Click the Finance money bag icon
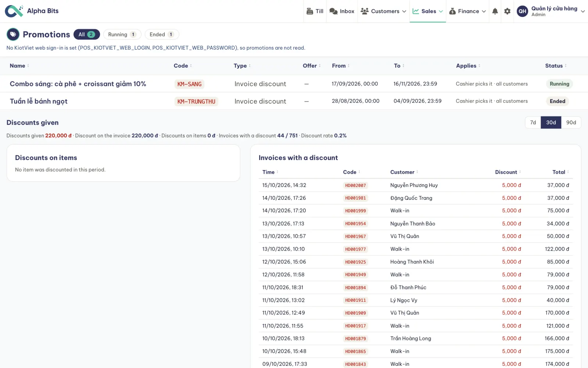Viewport: 588px width, 368px height. [452, 11]
